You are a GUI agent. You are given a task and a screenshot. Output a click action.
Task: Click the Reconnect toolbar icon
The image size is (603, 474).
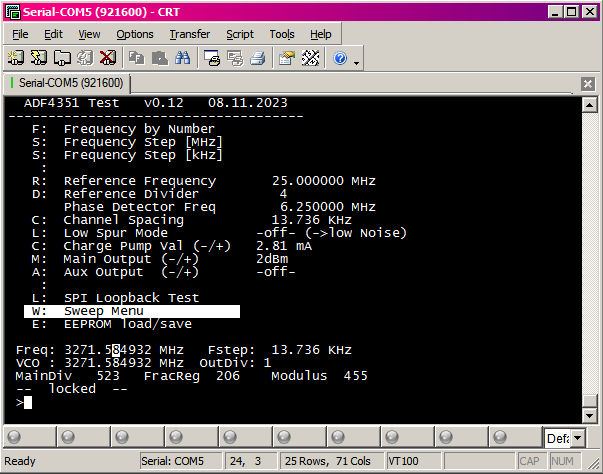pos(85,58)
